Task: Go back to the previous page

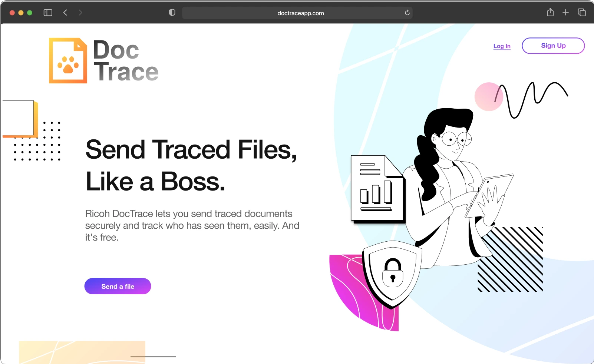Action: tap(65, 13)
